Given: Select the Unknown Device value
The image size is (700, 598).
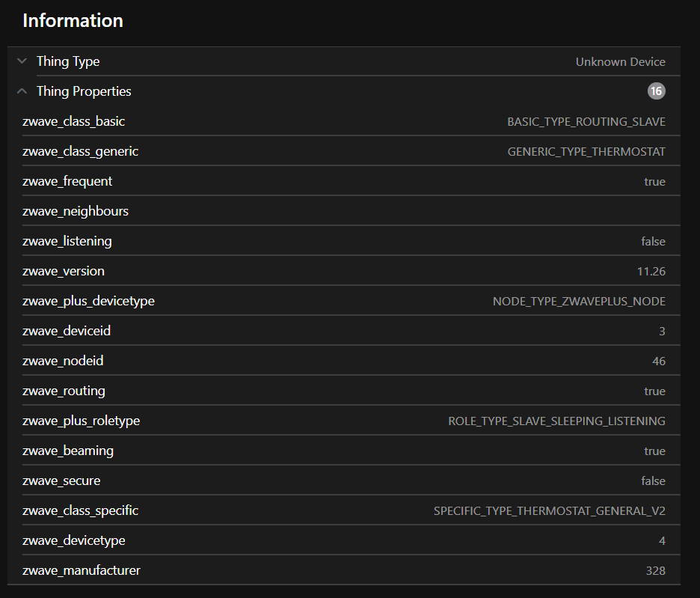Looking at the screenshot, I should 620,62.
